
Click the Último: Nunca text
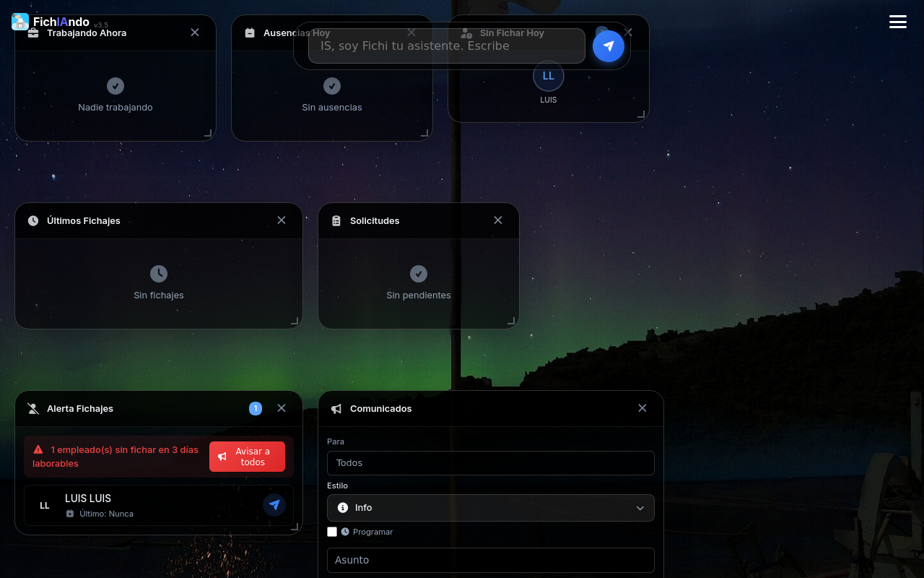[106, 514]
